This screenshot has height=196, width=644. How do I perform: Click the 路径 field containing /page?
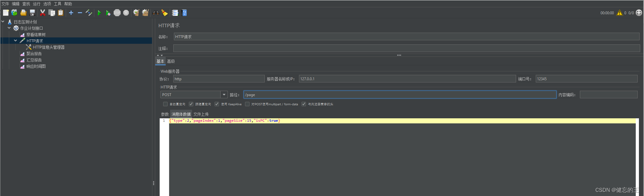pyautogui.click(x=400, y=95)
